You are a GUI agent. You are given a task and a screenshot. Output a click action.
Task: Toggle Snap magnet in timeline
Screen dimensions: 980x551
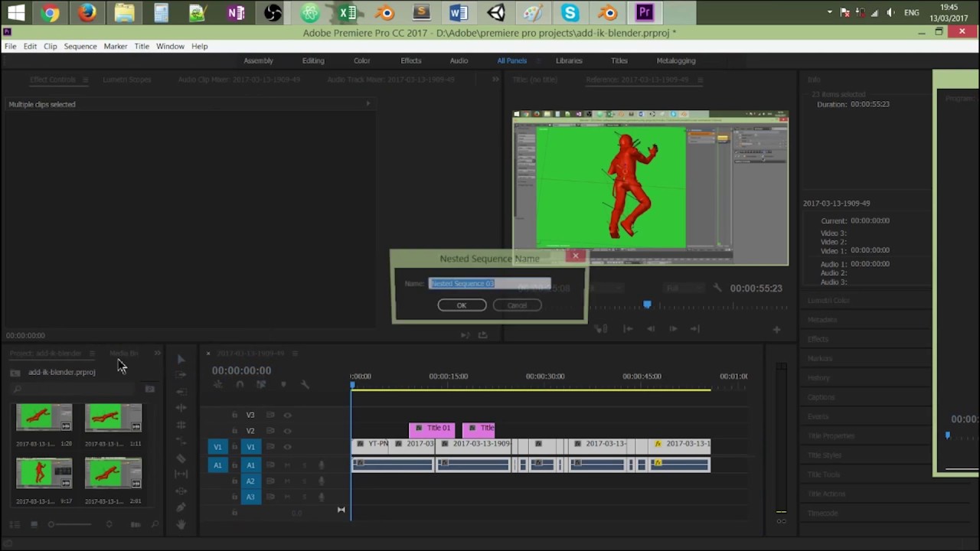[240, 384]
